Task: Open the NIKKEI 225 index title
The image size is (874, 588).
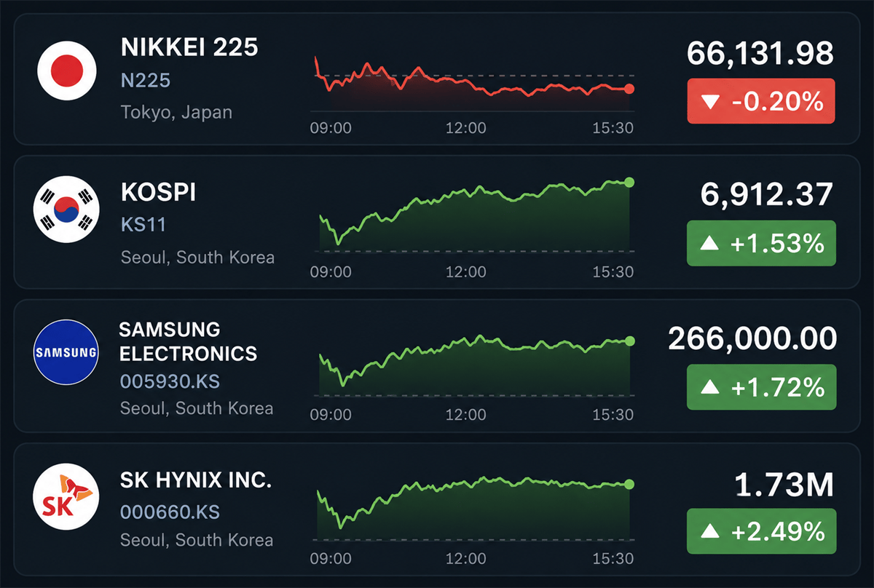Action: [x=189, y=48]
